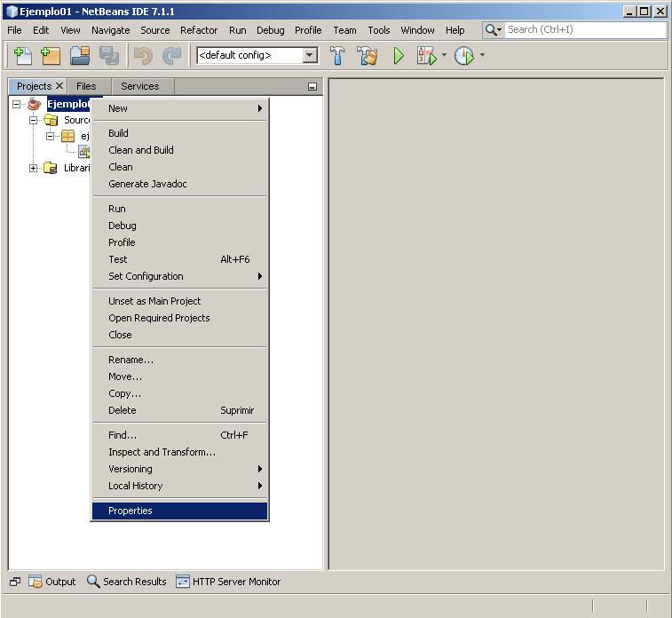The height and width of the screenshot is (618, 672).
Task: Select Open Required Projects
Action: 179,318
